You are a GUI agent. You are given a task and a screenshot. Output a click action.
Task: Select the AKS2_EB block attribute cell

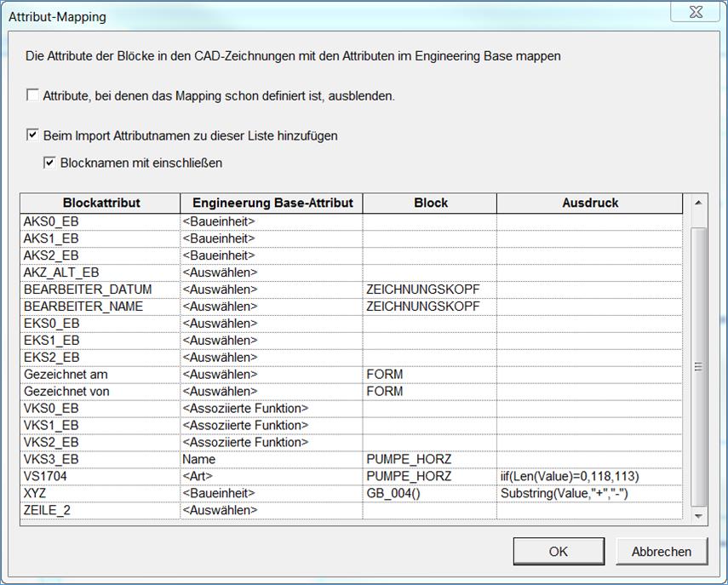click(100, 255)
